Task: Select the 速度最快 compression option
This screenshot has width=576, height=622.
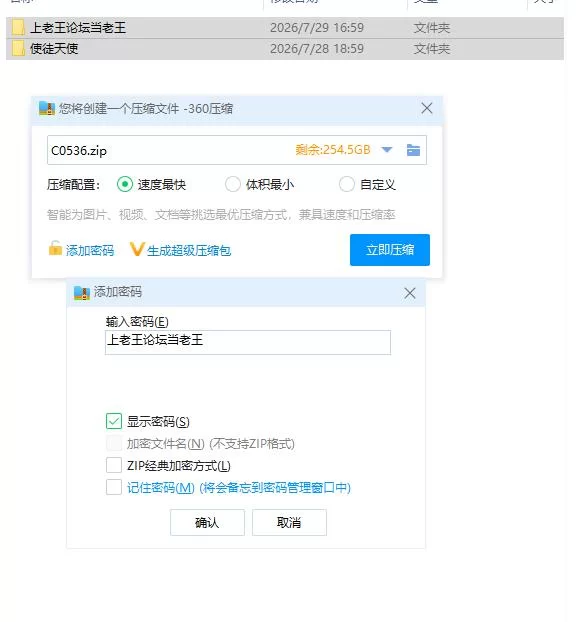Action: click(x=125, y=184)
